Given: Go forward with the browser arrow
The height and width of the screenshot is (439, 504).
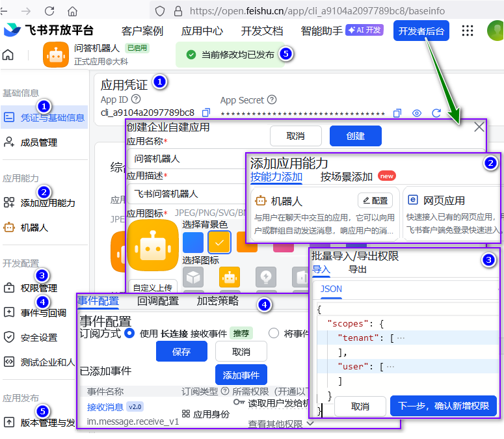Looking at the screenshot, I should [x=26, y=11].
